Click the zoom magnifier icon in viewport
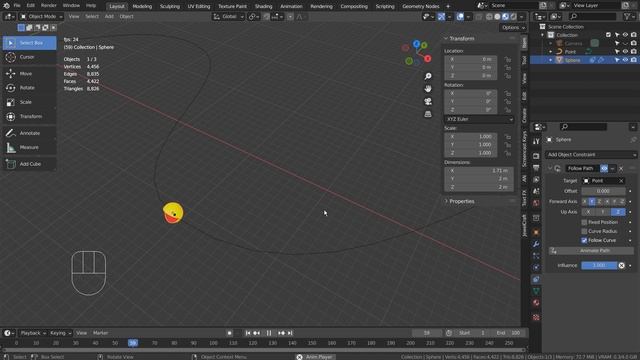 [428, 76]
